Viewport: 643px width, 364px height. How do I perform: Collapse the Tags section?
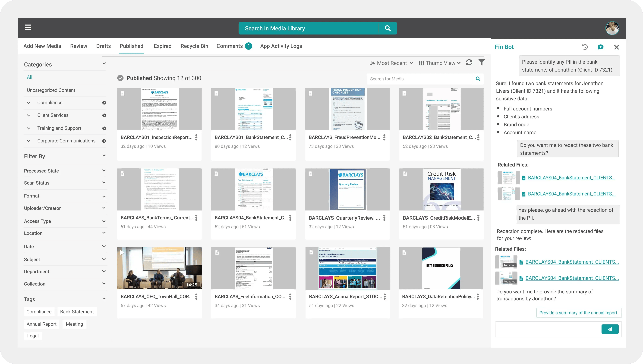click(104, 299)
